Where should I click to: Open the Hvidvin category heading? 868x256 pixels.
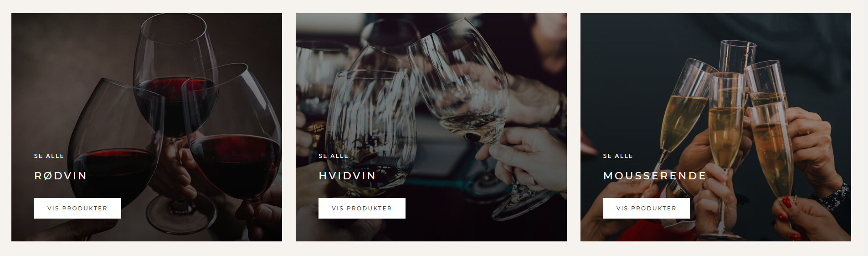pos(347,176)
